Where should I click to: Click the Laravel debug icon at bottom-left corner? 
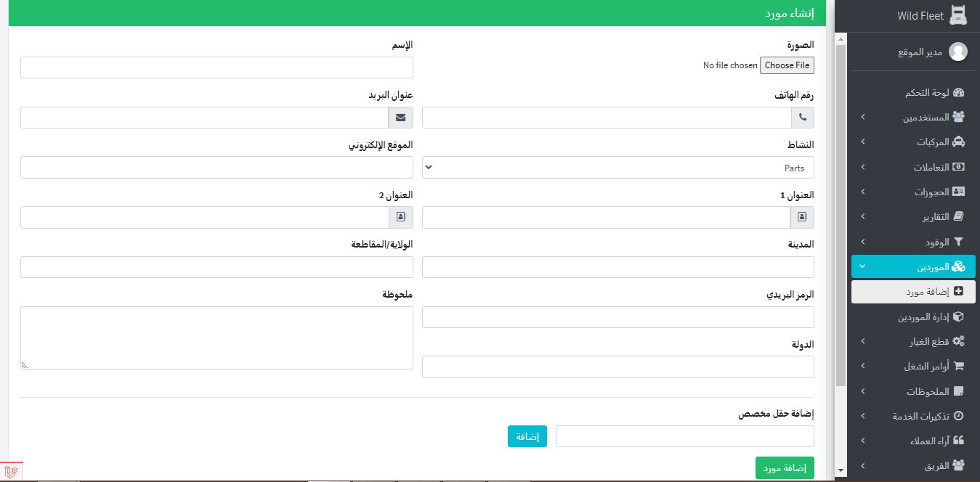point(11,471)
